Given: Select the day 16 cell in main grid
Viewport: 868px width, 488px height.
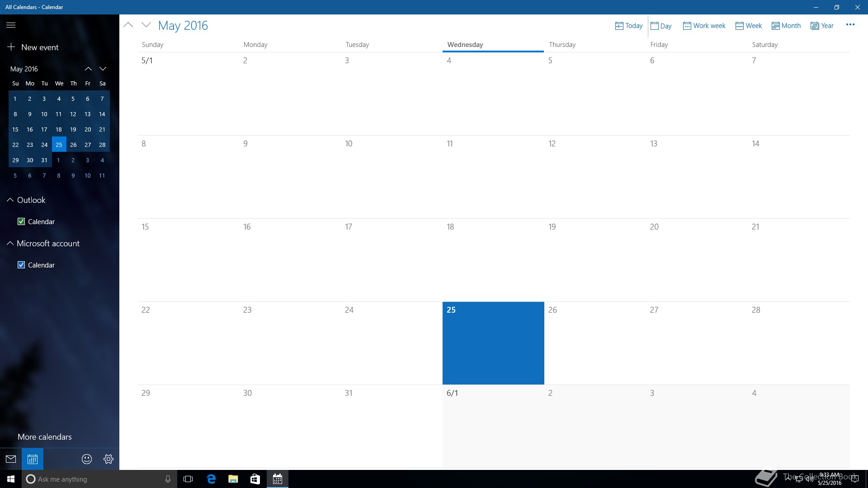Looking at the screenshot, I should click(x=290, y=260).
